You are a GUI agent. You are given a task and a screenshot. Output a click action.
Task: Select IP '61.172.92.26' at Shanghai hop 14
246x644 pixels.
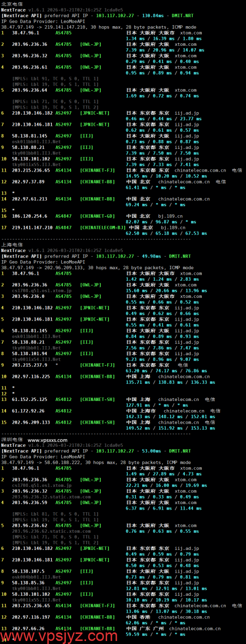tap(29, 411)
